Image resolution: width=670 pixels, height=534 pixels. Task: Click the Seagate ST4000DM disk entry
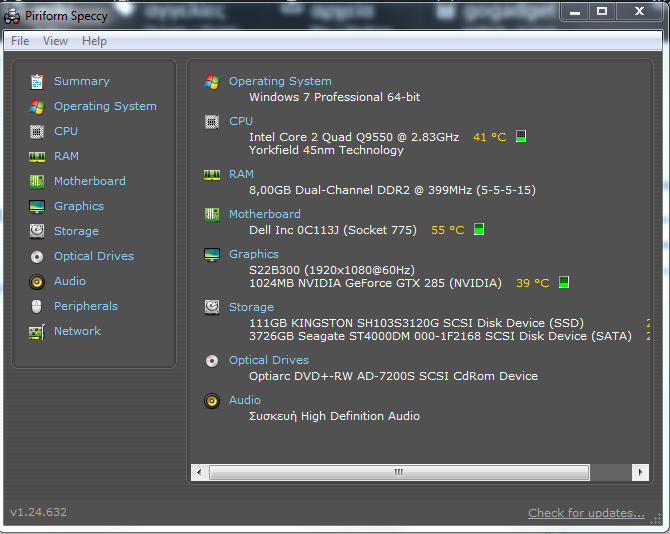pos(441,336)
